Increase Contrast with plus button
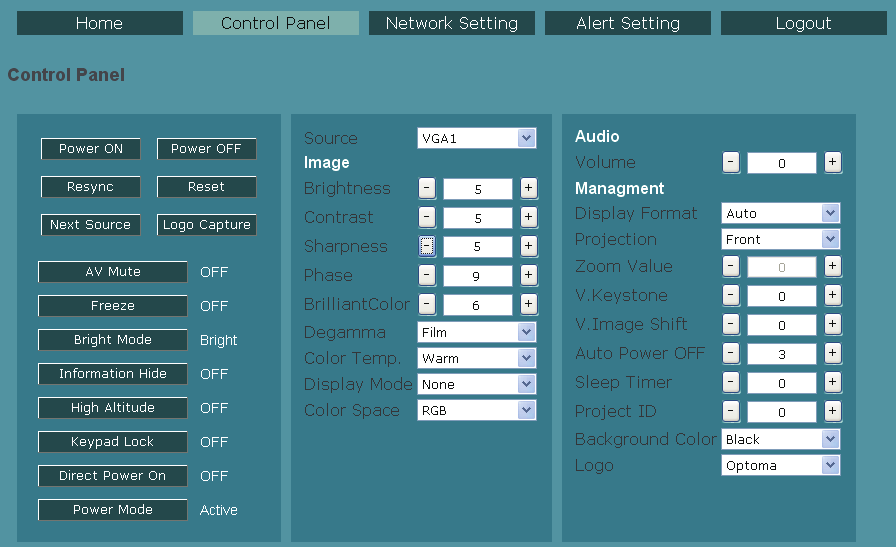This screenshot has height=547, width=896. (529, 217)
